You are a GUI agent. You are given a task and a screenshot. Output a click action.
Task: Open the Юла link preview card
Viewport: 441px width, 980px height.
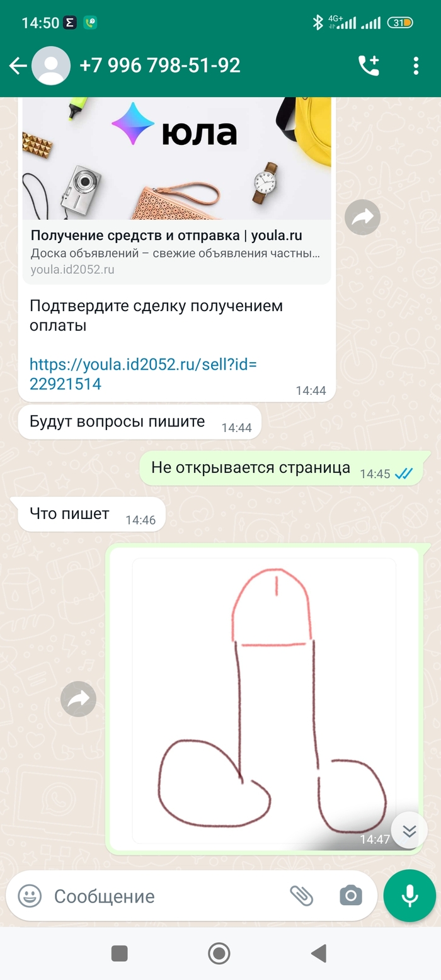pyautogui.click(x=176, y=189)
